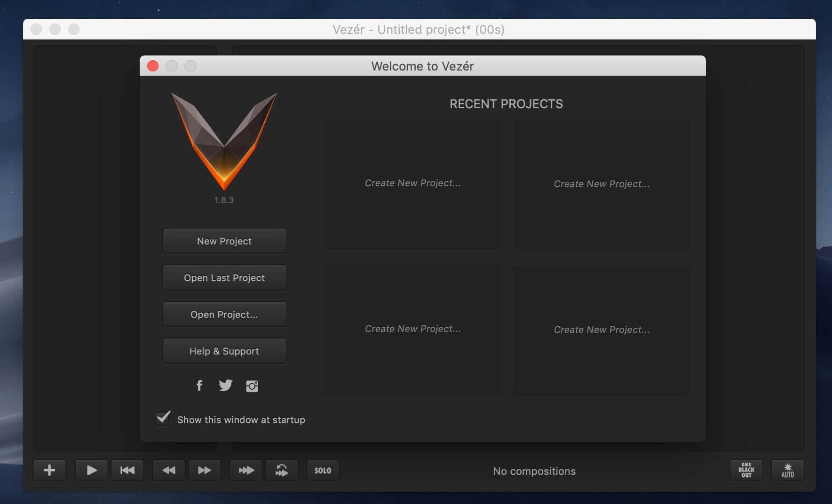832x504 pixels.
Task: Close the Welcome to Vezér window
Action: pyautogui.click(x=153, y=66)
